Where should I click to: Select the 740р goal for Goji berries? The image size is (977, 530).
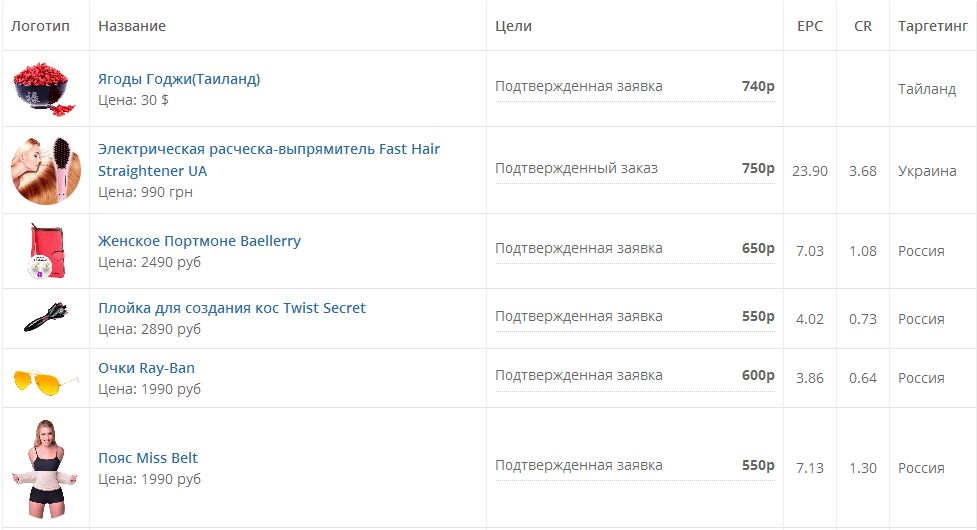pos(758,87)
